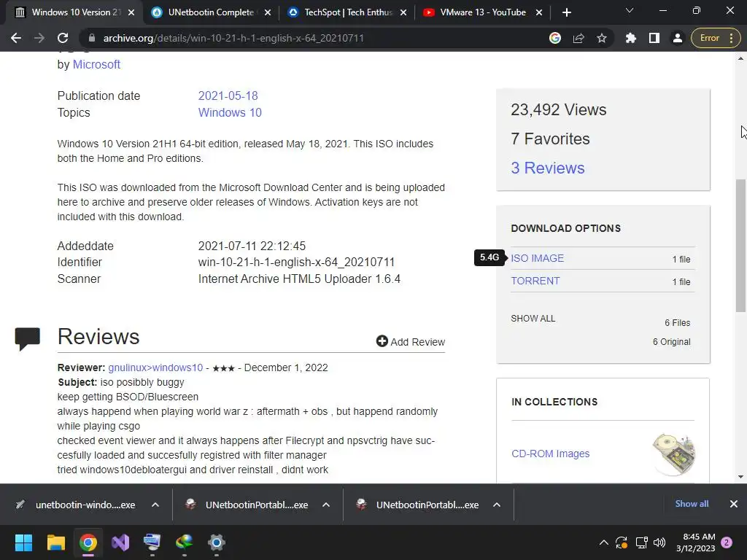Click the CD-ROM Images collection thumbnail
This screenshot has height=560, width=747.
click(673, 454)
